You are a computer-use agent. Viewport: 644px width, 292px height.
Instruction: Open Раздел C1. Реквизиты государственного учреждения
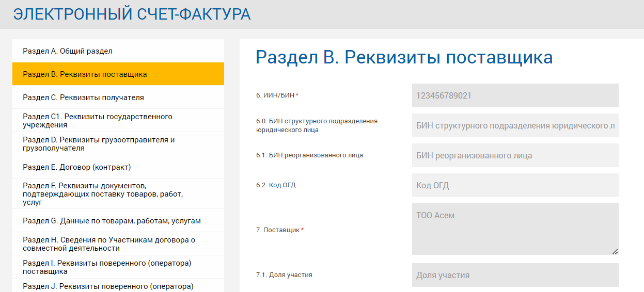click(x=118, y=121)
